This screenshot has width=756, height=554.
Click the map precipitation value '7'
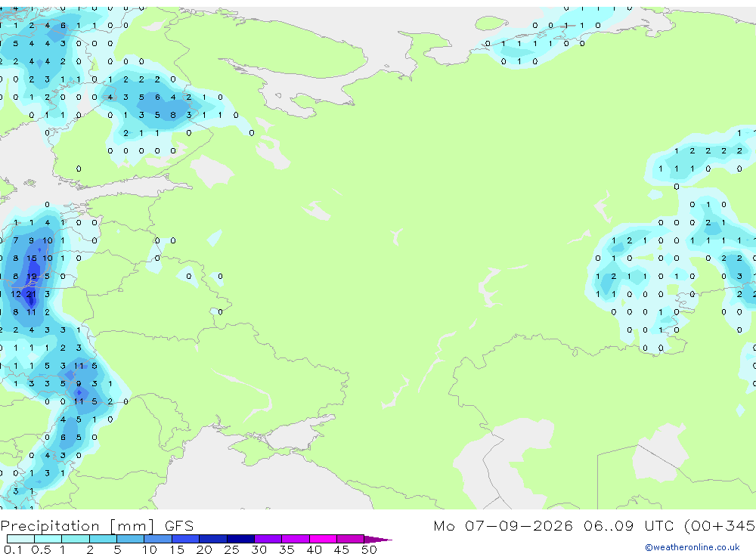tap(16, 240)
